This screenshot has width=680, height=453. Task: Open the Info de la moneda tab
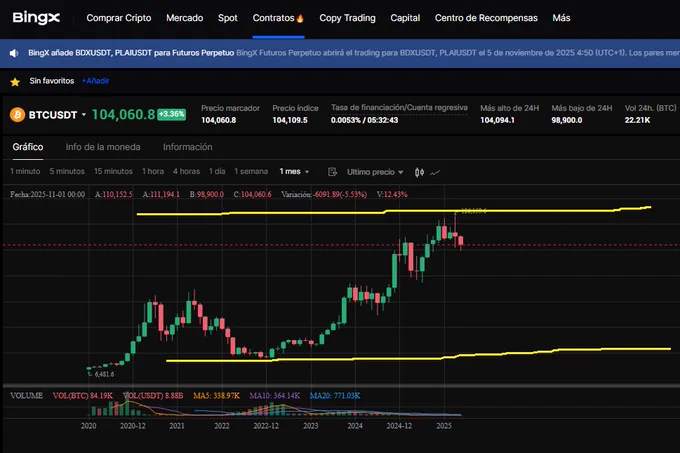103,147
